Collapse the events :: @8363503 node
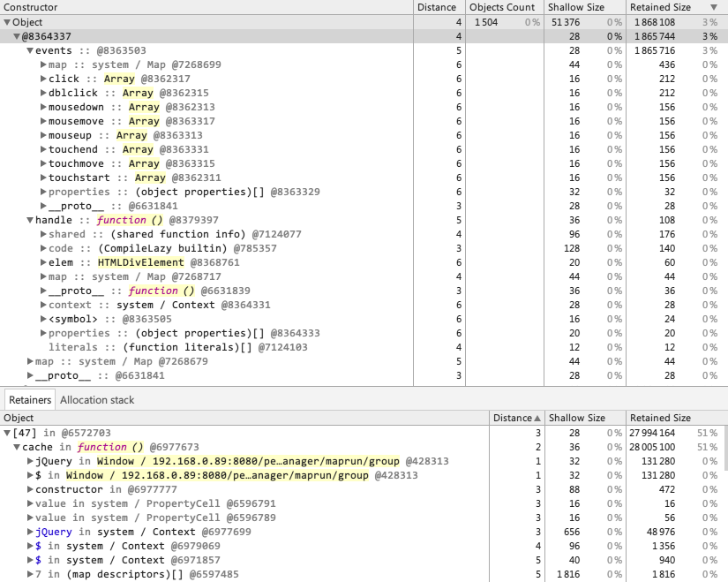This screenshot has width=728, height=582. point(30,50)
